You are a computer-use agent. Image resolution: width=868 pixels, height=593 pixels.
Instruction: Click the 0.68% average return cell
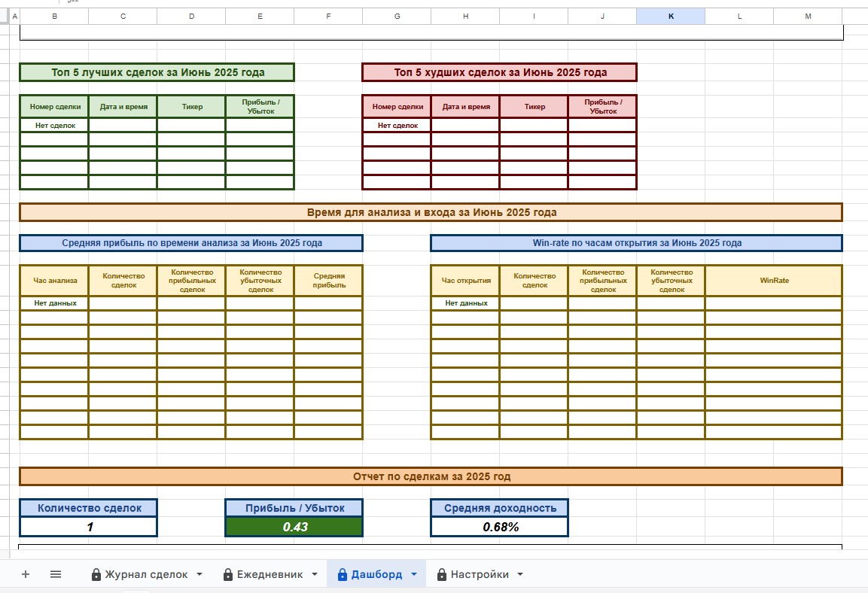coord(500,527)
